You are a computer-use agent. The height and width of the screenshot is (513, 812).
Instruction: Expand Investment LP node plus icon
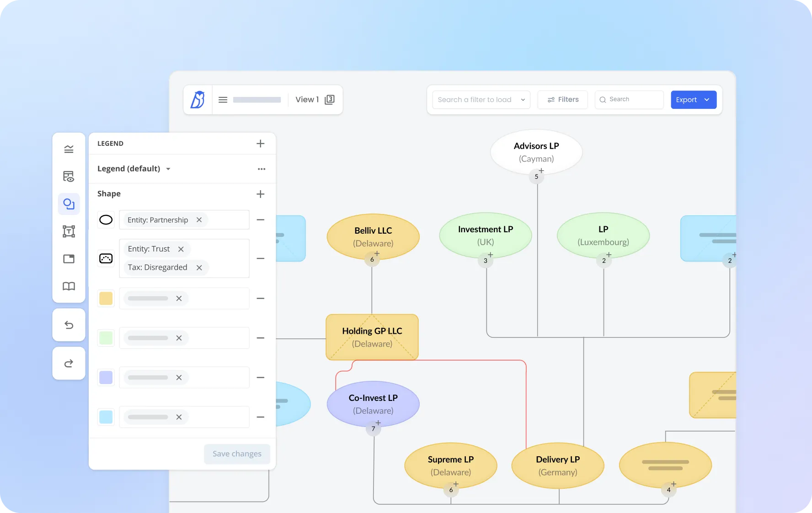[x=491, y=255]
